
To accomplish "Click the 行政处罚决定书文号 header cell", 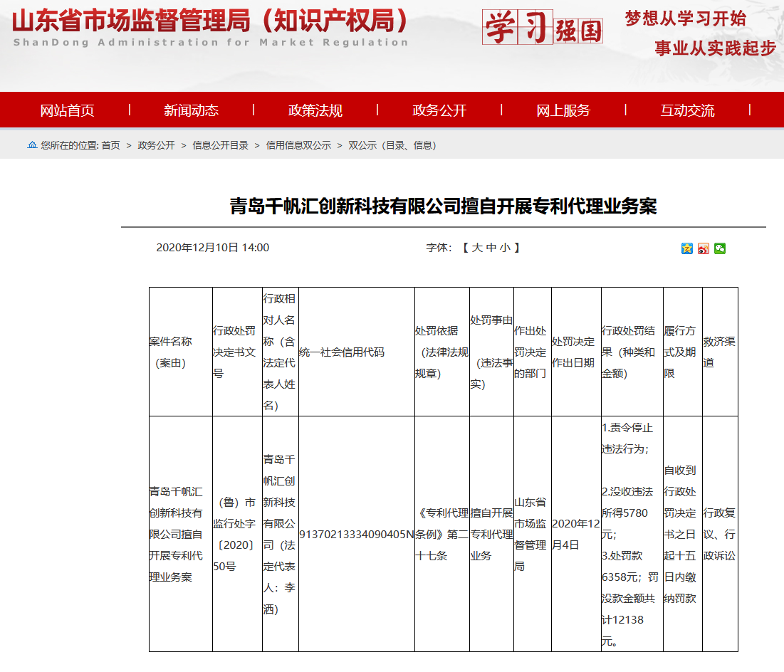I will pyautogui.click(x=238, y=352).
